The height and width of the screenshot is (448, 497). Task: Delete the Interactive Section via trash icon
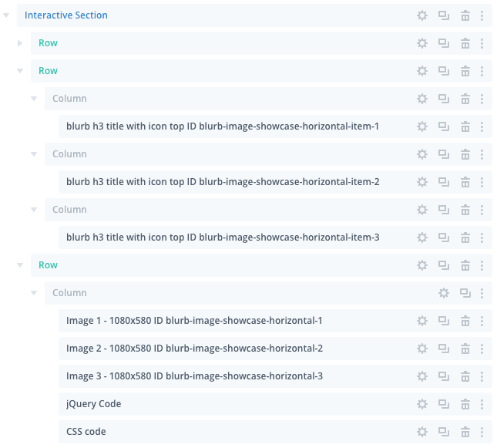click(465, 15)
